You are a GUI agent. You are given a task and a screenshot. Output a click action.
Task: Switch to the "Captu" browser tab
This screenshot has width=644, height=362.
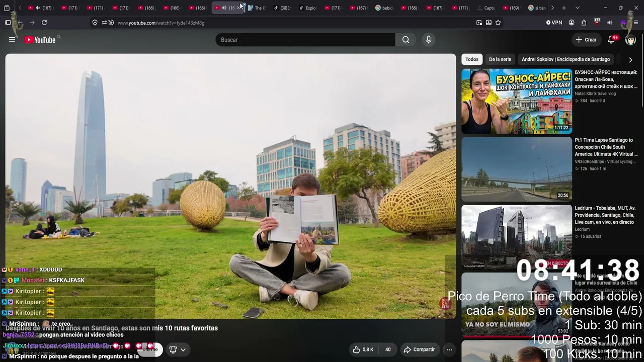486,8
